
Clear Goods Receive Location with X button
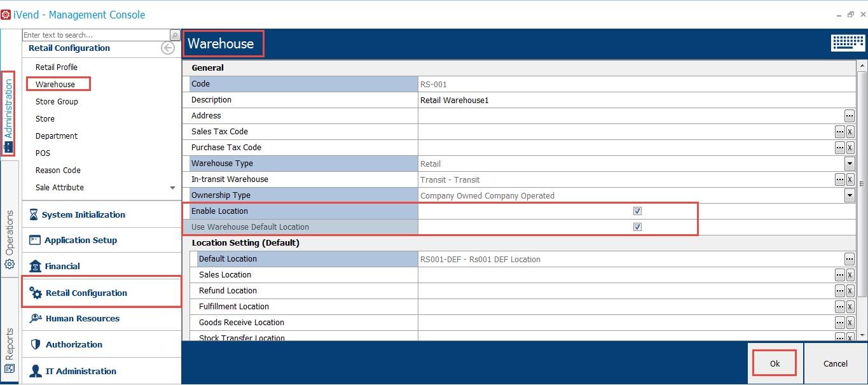(x=850, y=323)
